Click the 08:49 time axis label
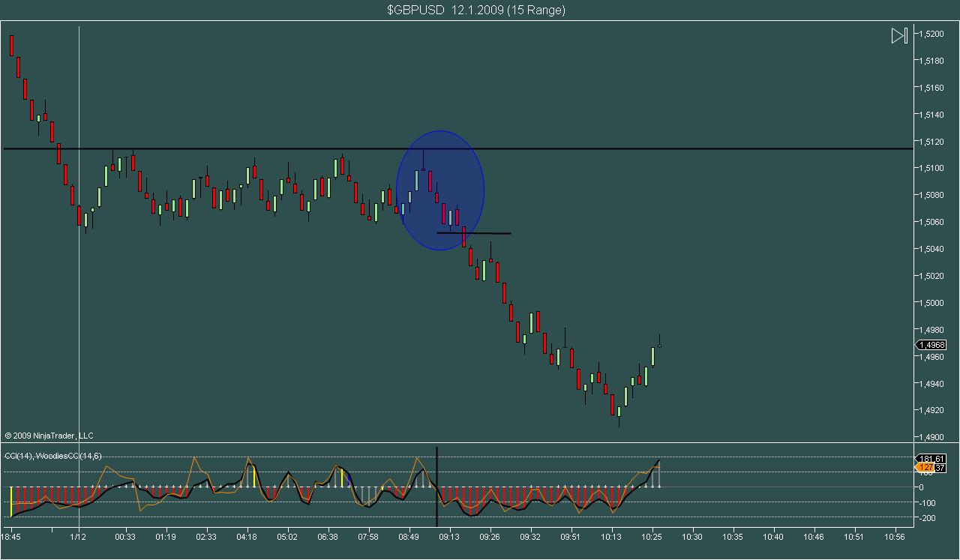 (x=409, y=537)
